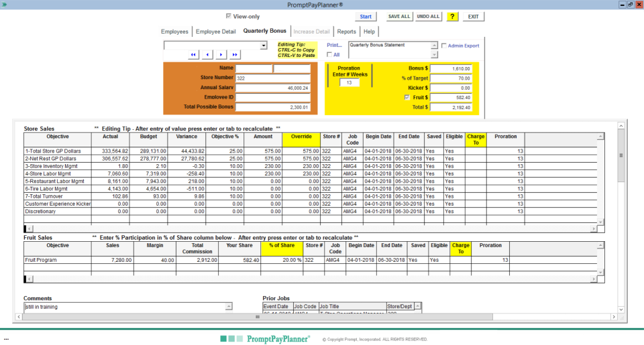Viewport: 644px width, 345px height.
Task: Click the Event Date column header
Action: point(278,306)
